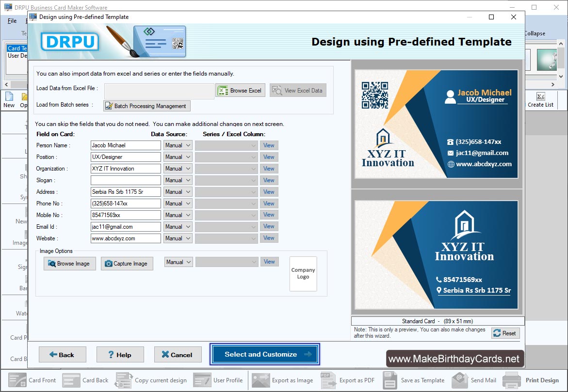Screen dimensions: 568x392
Task: Click Collapse in the main window
Action: 535,33
